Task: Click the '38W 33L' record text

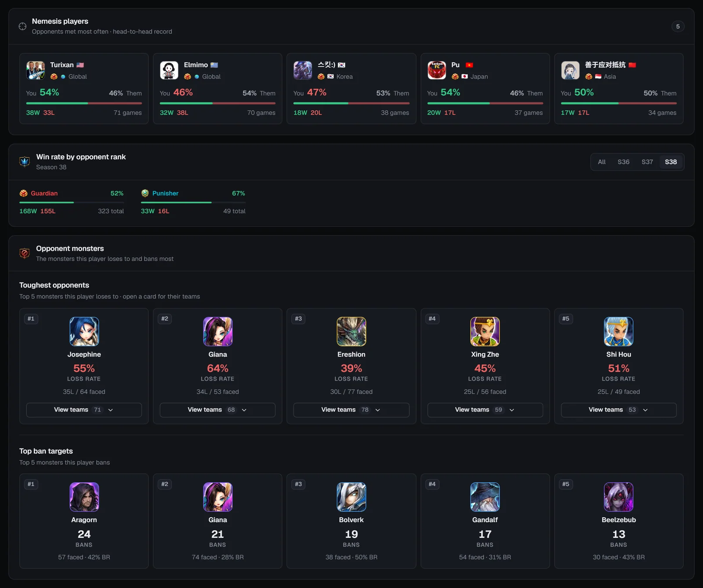Action: point(40,113)
